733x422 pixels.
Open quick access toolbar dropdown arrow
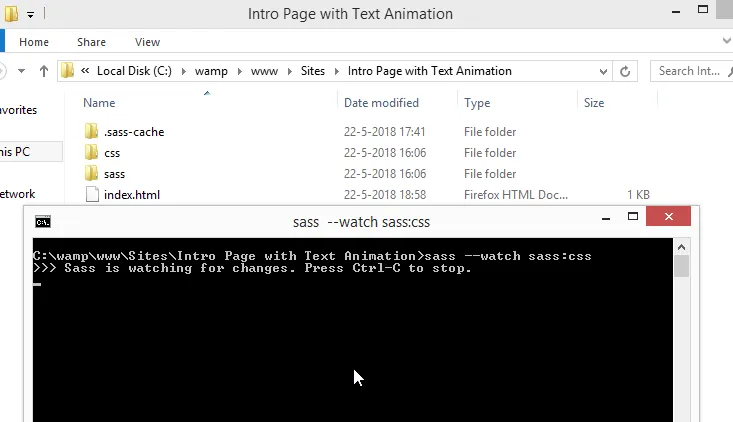point(30,15)
